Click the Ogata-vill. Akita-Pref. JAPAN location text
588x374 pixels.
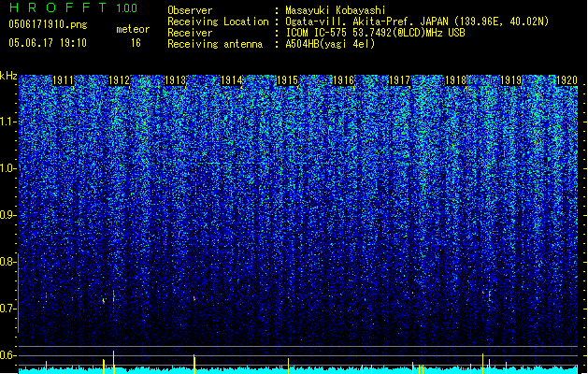pos(417,22)
